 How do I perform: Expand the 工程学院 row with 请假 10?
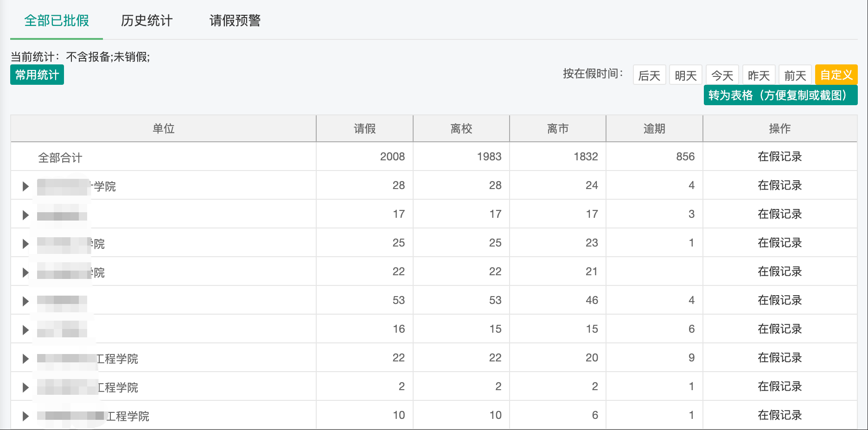[26, 416]
